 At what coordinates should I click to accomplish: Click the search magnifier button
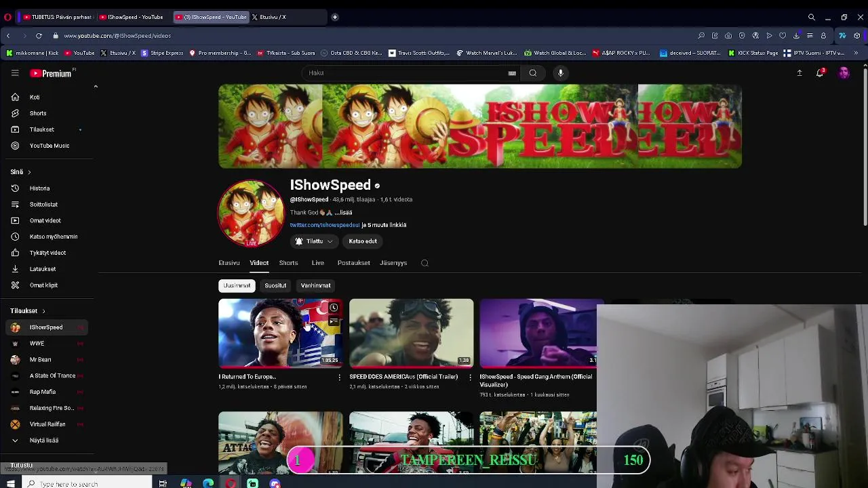tap(533, 73)
